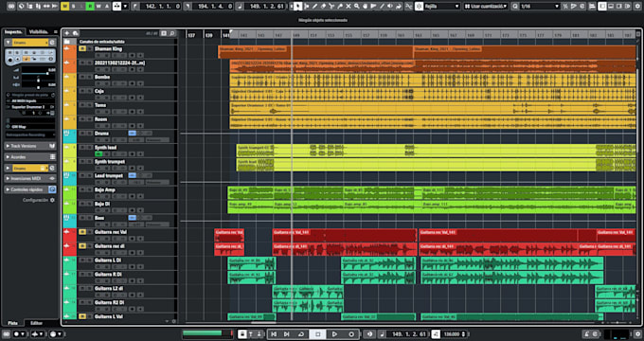Viewport: 644px width, 341px height.
Task: Toggle Cycle loop mode in transport
Action: tap(301, 334)
